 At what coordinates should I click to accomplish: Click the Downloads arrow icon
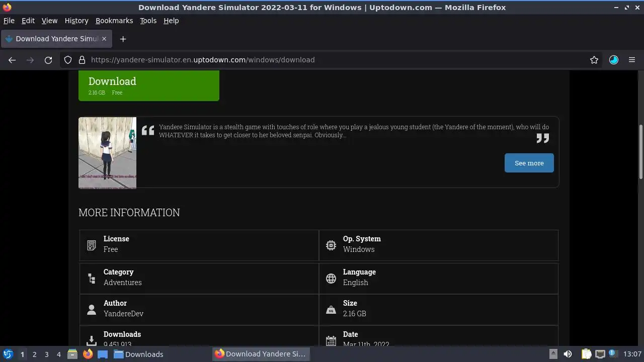pyautogui.click(x=92, y=340)
